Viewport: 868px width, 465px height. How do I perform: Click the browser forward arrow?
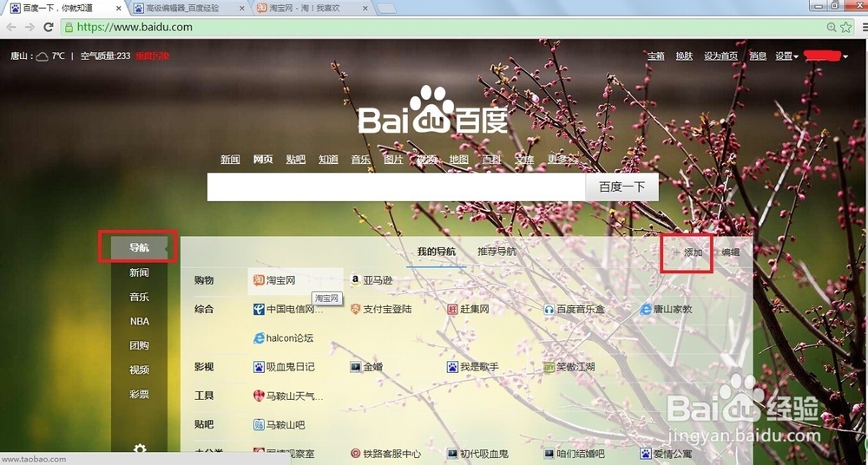tap(30, 27)
